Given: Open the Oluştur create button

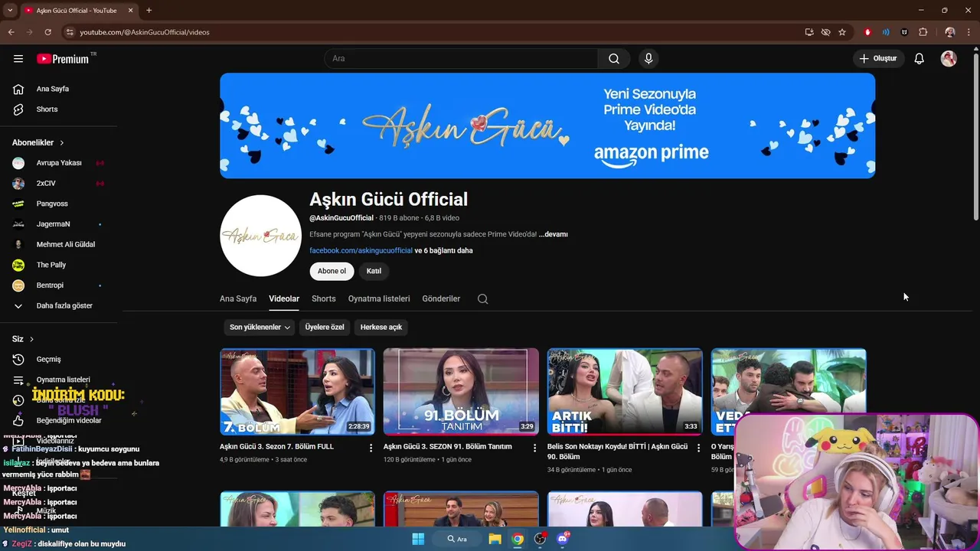Looking at the screenshot, I should click(877, 58).
